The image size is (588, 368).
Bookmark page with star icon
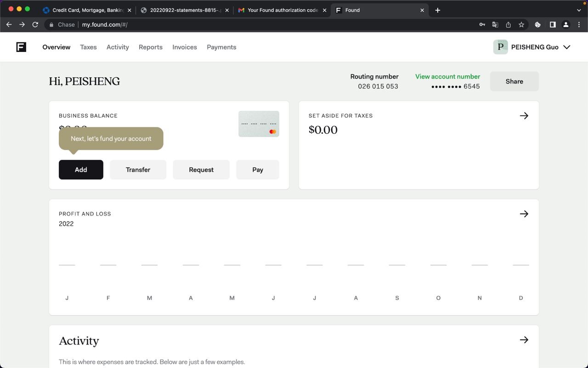pyautogui.click(x=521, y=25)
